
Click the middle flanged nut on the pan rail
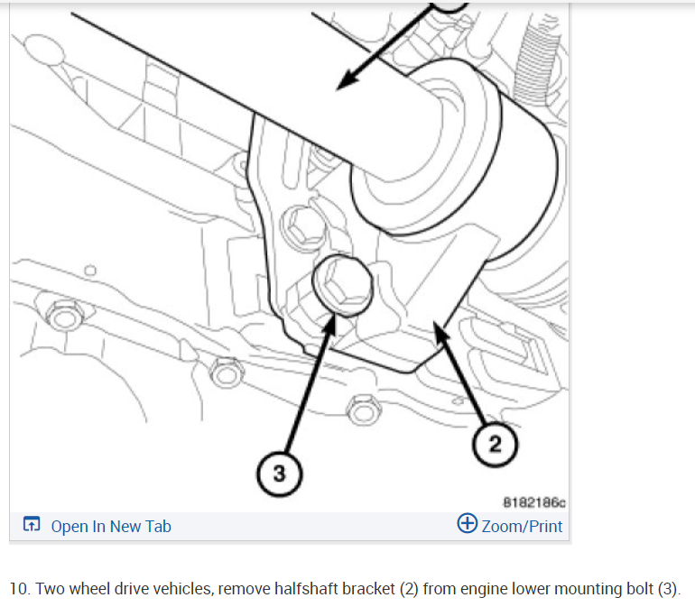click(x=227, y=372)
